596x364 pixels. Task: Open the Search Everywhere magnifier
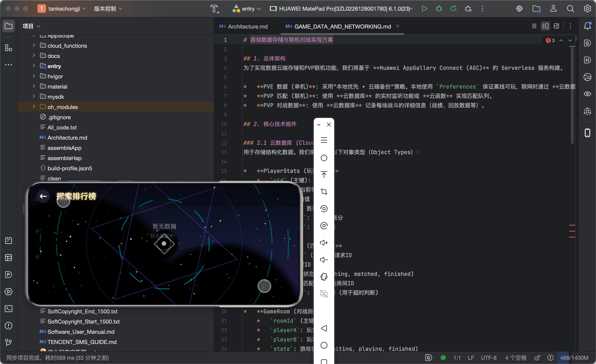tap(570, 9)
